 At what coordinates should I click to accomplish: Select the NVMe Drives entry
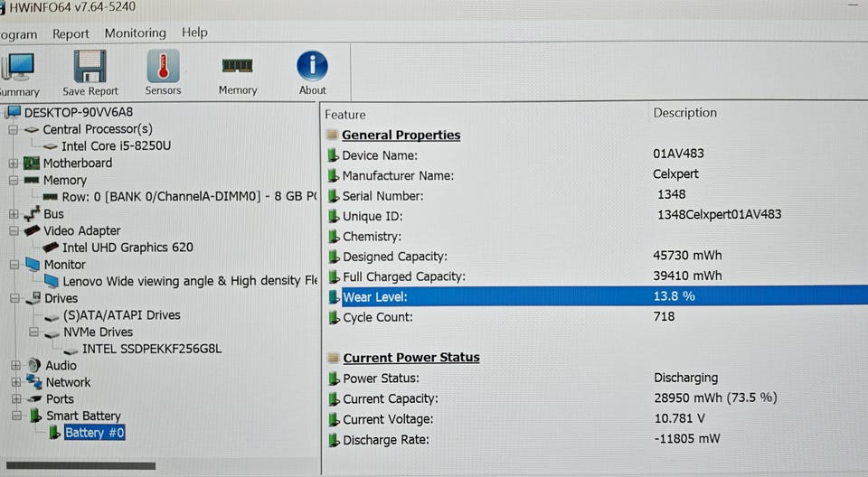[98, 332]
